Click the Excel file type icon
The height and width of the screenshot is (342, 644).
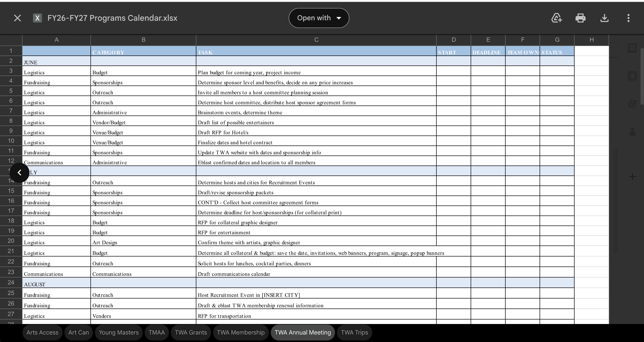(x=37, y=18)
